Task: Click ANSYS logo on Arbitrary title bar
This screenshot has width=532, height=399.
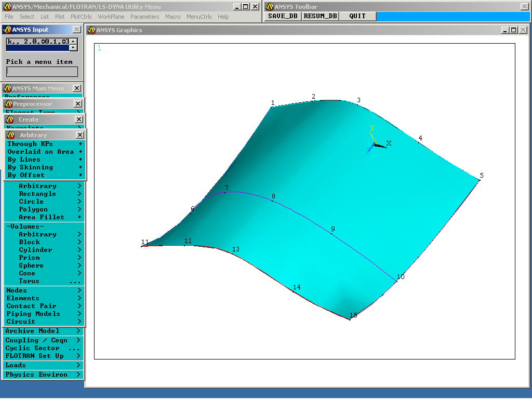Action: pos(10,135)
